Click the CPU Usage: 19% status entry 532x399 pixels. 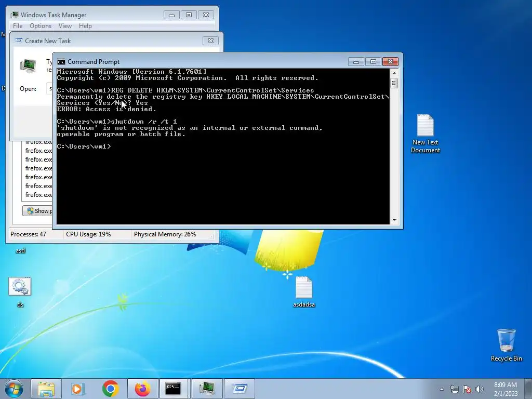coord(88,234)
